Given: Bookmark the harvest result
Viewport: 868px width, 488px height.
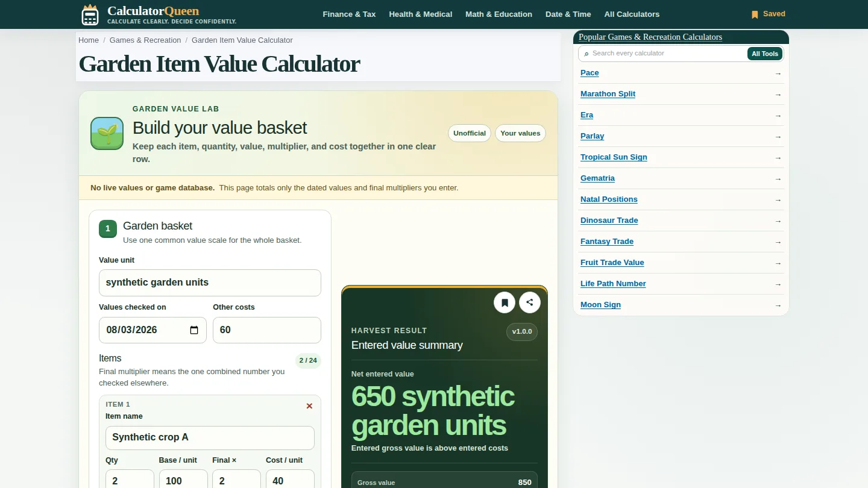Looking at the screenshot, I should point(505,302).
